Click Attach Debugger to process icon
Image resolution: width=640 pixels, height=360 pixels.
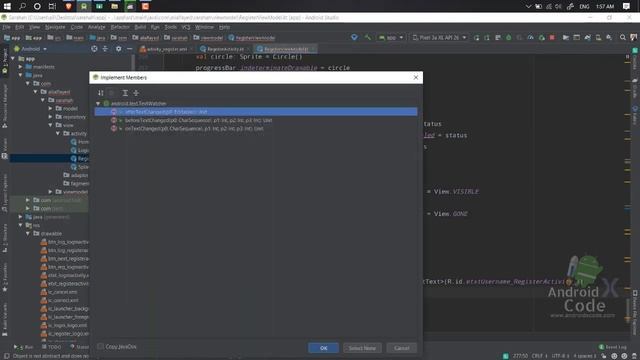tap(541, 38)
